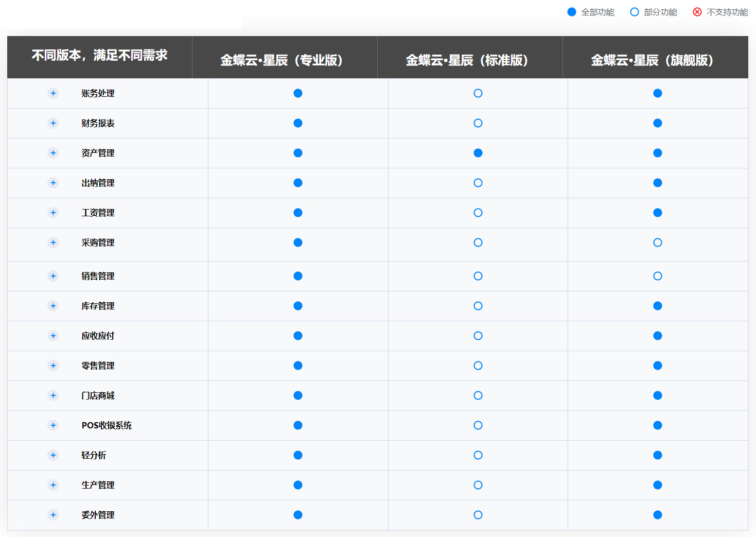
Task: Click the 财务报表 label
Action: pos(98,123)
